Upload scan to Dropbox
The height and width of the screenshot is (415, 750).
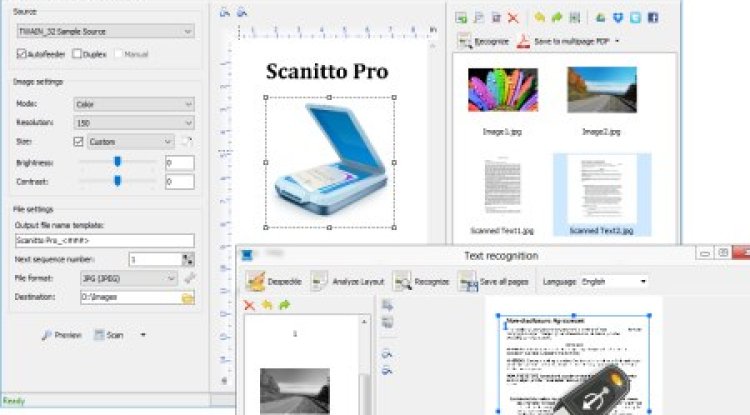tap(618, 18)
